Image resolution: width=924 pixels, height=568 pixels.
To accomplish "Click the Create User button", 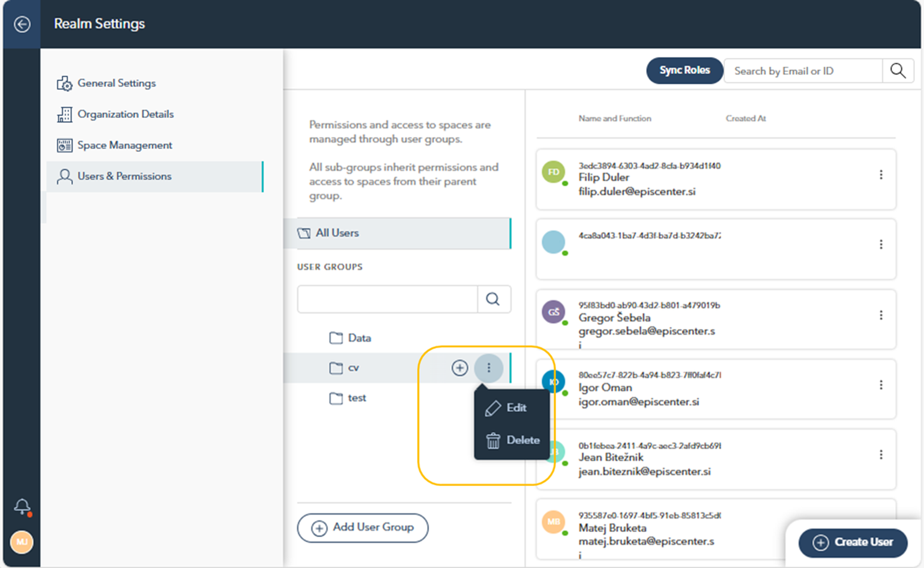I will 853,542.
